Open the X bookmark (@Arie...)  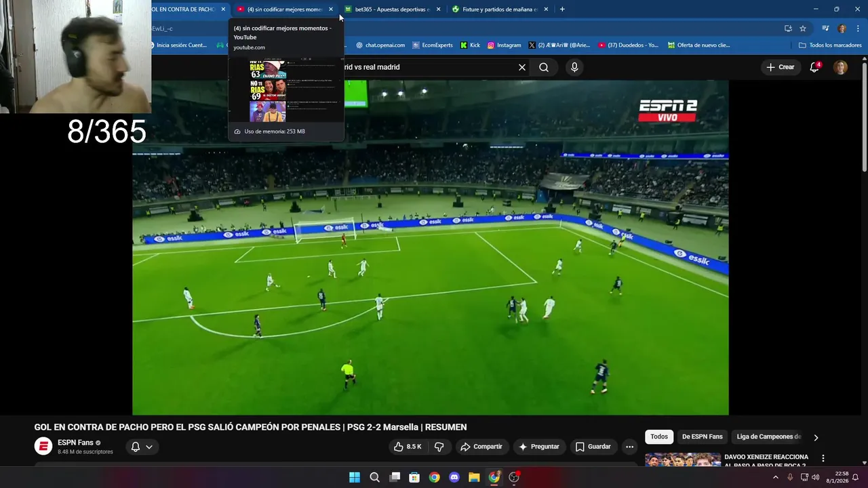click(x=559, y=45)
